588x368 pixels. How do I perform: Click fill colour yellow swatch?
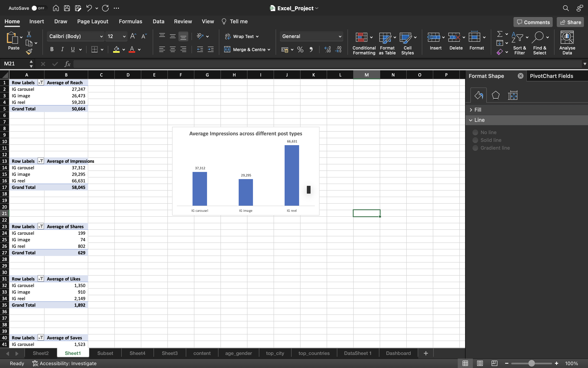point(116,49)
